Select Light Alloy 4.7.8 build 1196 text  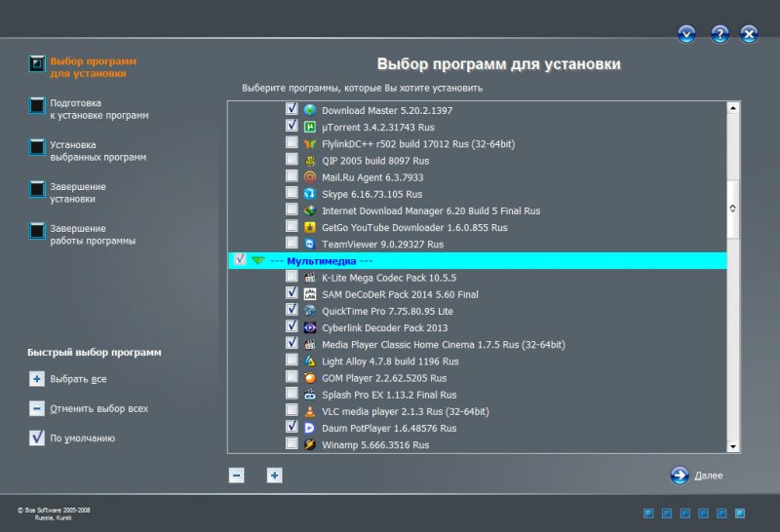[x=390, y=361]
